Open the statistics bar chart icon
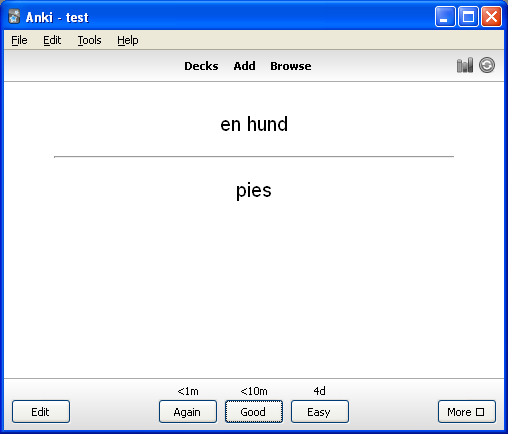508x434 pixels. coord(465,65)
